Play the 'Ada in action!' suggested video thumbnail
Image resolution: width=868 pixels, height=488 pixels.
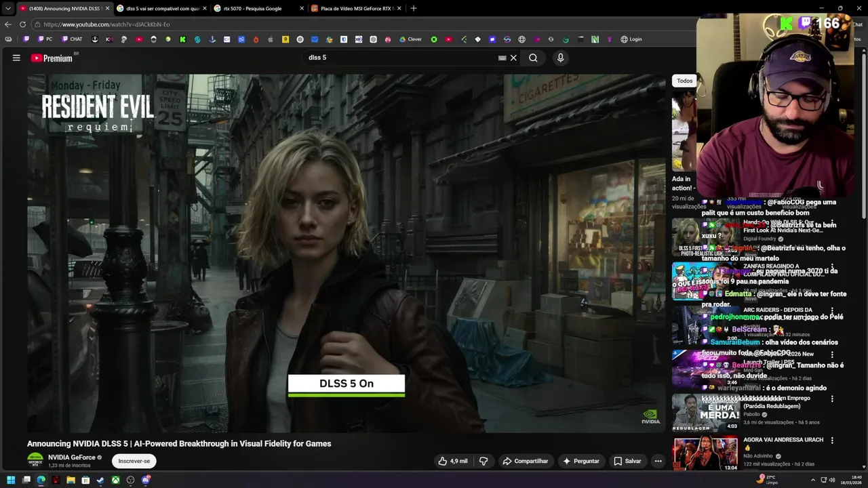[x=684, y=132]
